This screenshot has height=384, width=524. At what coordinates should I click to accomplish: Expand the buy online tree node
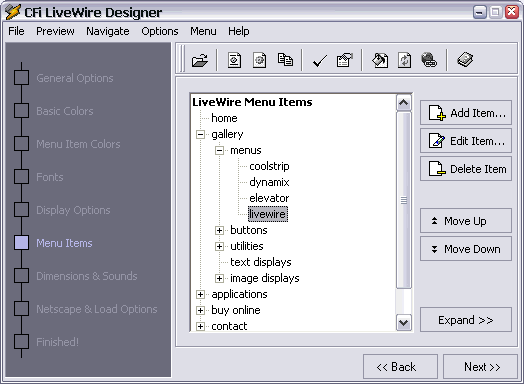click(200, 310)
